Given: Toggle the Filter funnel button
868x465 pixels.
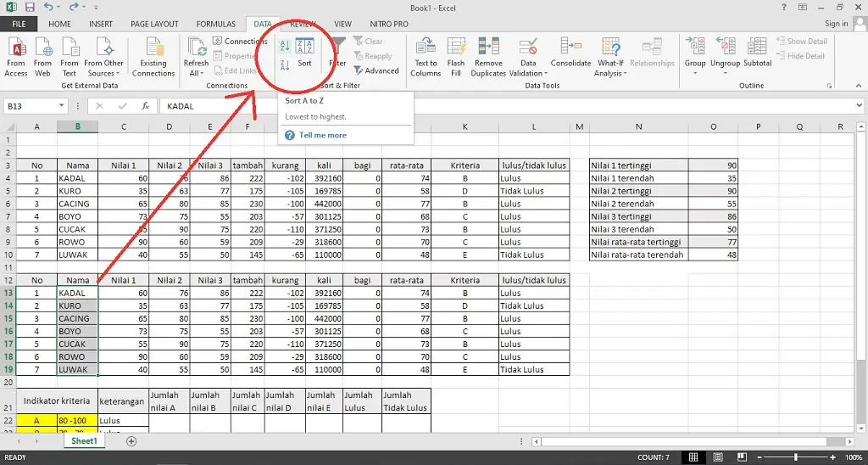Looking at the screenshot, I should (x=337, y=53).
